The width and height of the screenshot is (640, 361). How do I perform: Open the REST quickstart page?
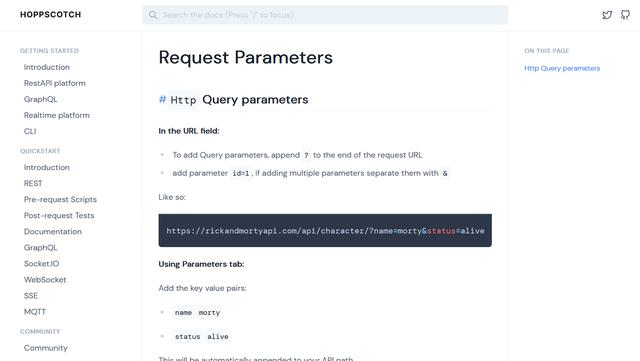(33, 183)
